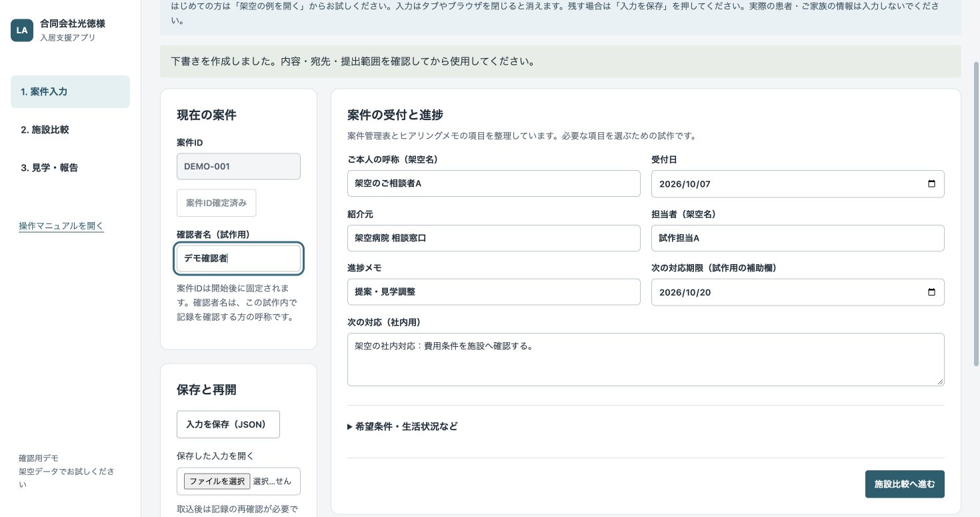This screenshot has height=517, width=980.
Task: Expand 希望条件・生活状況など section
Action: click(403, 426)
